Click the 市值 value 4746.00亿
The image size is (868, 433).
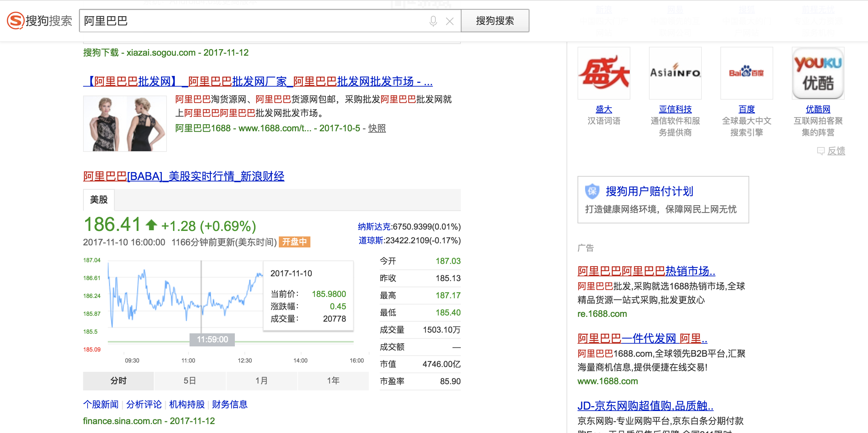tap(442, 364)
